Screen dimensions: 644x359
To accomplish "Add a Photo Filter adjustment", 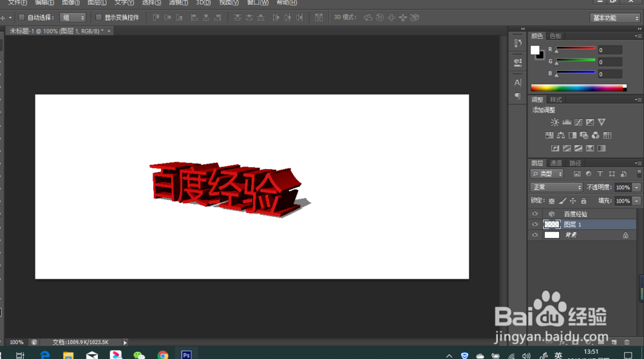I will click(583, 135).
